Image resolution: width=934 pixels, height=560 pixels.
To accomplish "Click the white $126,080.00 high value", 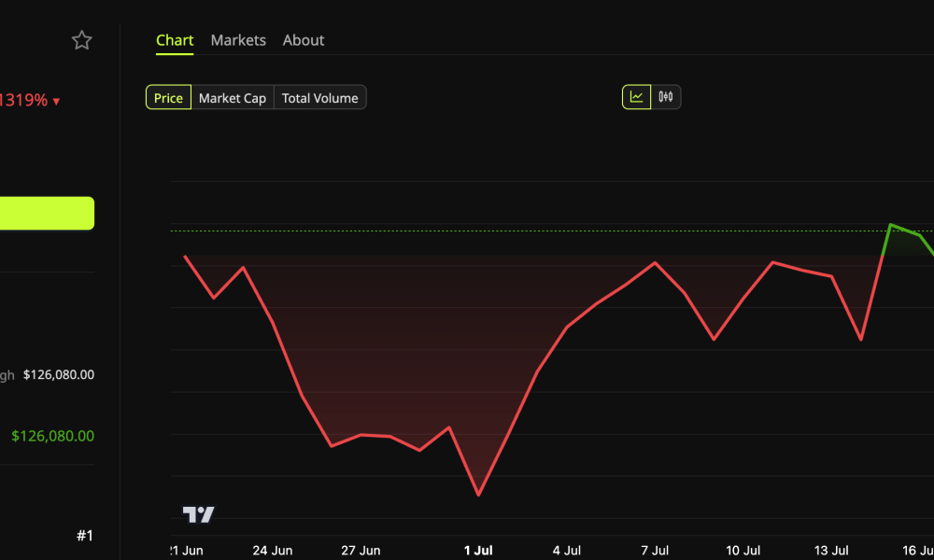I will pyautogui.click(x=58, y=375).
